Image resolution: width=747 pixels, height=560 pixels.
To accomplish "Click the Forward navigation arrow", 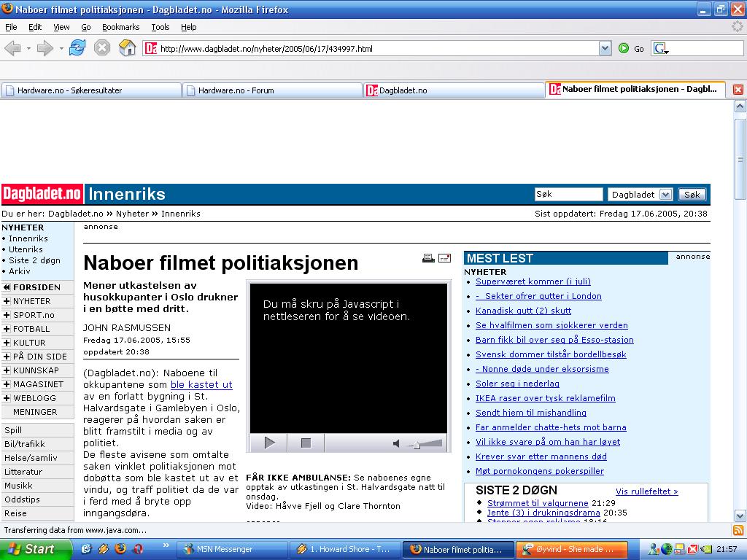I will (44, 48).
